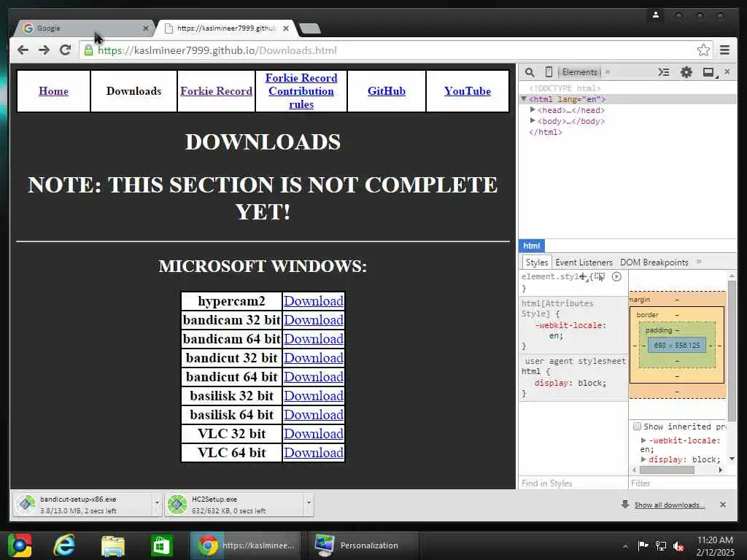The width and height of the screenshot is (747, 560).
Task: Click the horizontal scrollbar in computed styles
Action: pyautogui.click(x=667, y=470)
